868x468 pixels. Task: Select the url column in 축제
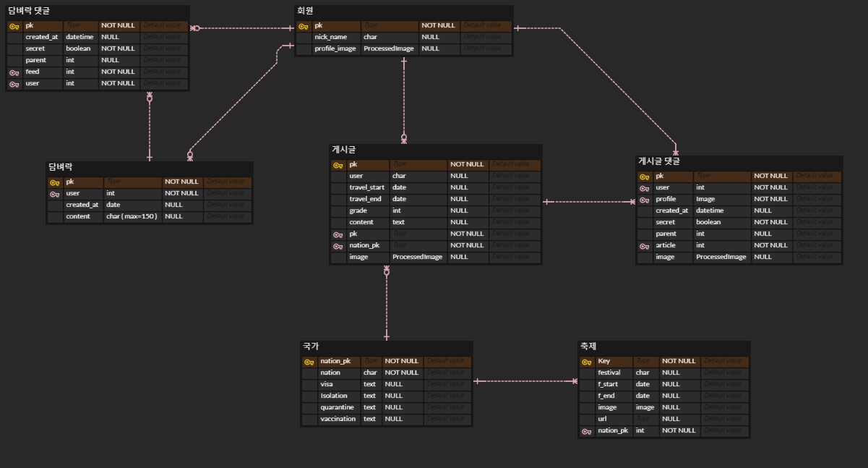pos(602,419)
